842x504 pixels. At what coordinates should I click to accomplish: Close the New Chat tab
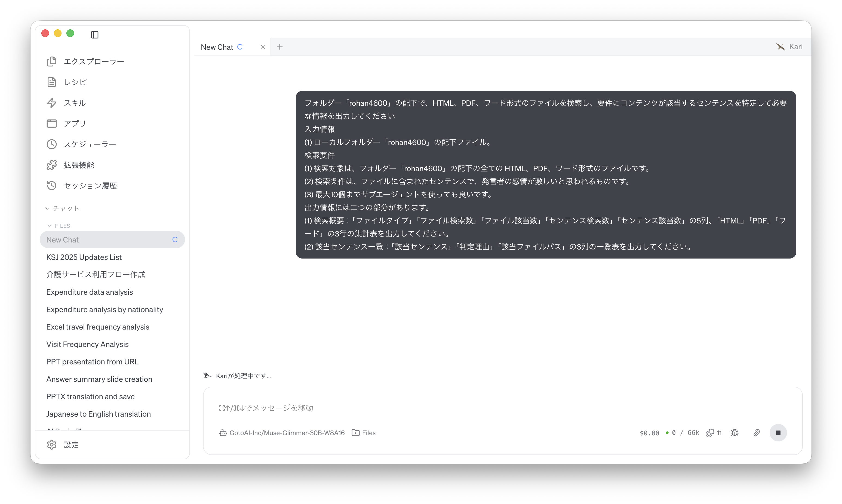263,47
